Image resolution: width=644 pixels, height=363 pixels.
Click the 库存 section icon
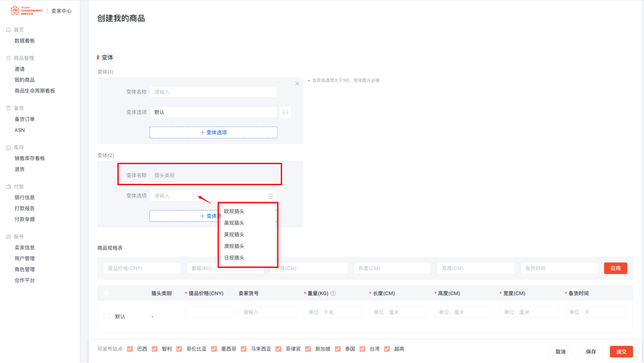8,148
